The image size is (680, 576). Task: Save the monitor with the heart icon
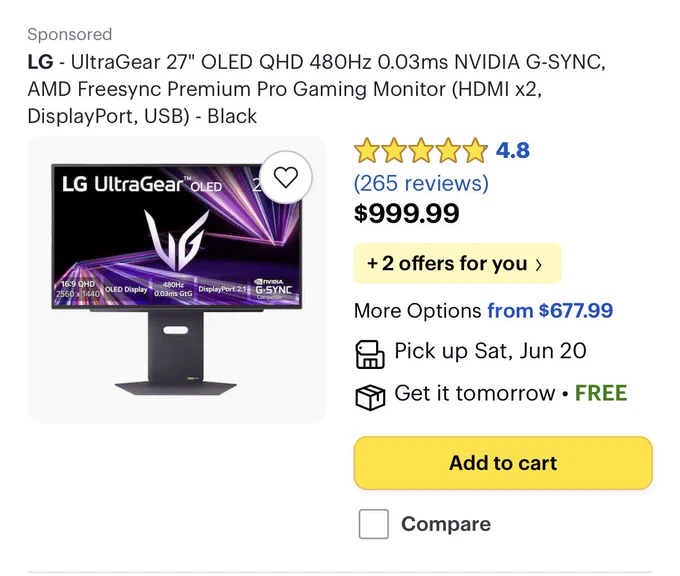286,177
